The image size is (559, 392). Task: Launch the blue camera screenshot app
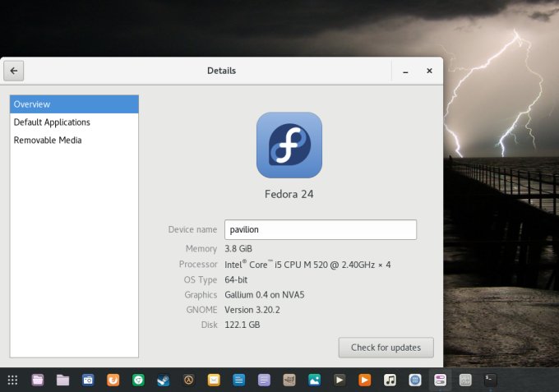(x=88, y=380)
